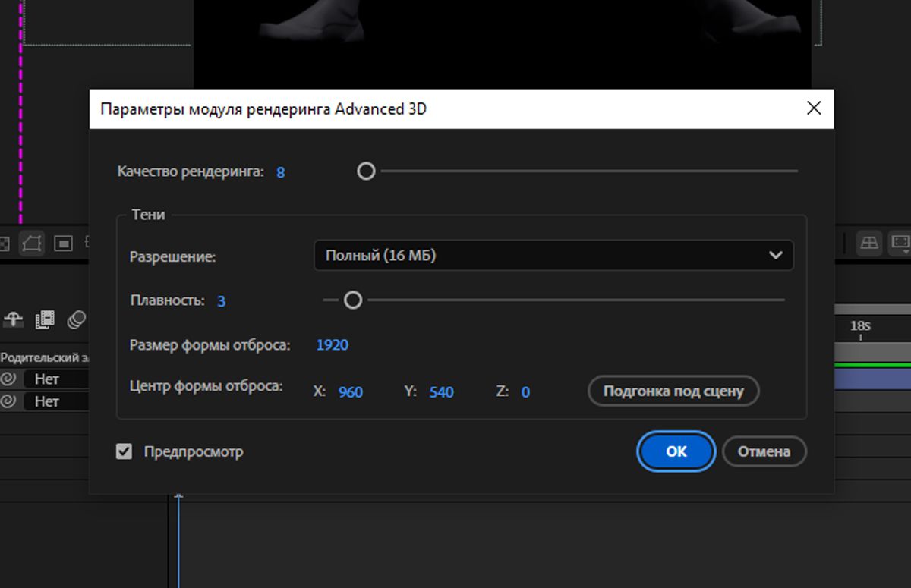This screenshot has height=588, width=911.
Task: Toggle the transparency grid in the Composition panel
Action: 5,243
